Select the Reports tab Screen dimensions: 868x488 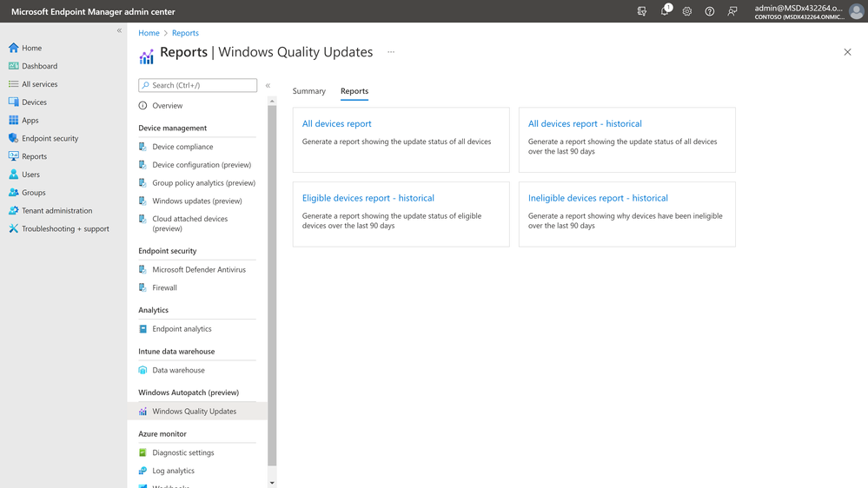click(354, 90)
